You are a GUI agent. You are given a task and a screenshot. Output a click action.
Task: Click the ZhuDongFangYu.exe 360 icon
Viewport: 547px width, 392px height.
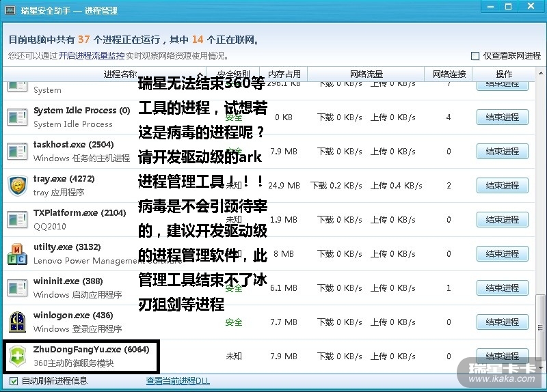pos(17,356)
